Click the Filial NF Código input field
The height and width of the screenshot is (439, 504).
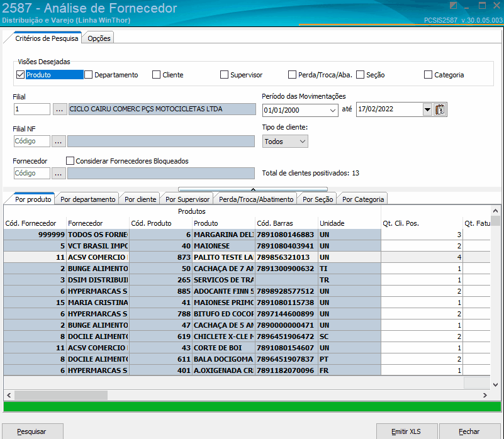click(32, 142)
